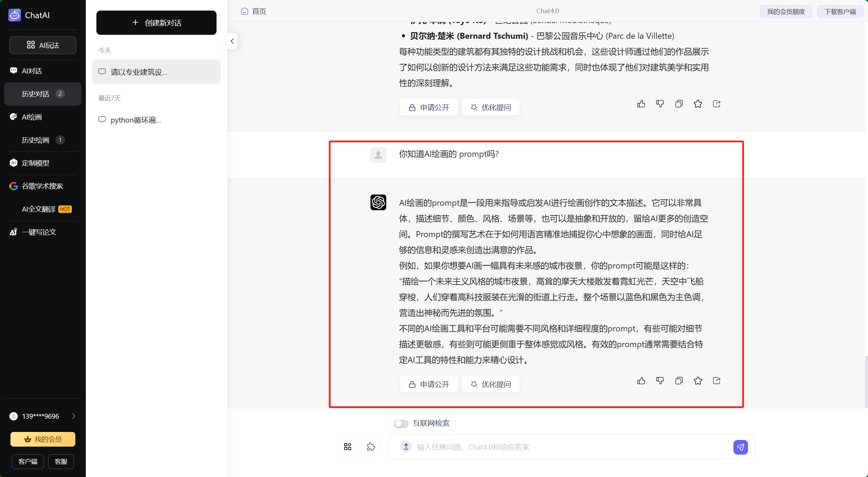Open the Chat4.0 model selector title
This screenshot has width=868, height=477.
[547, 11]
